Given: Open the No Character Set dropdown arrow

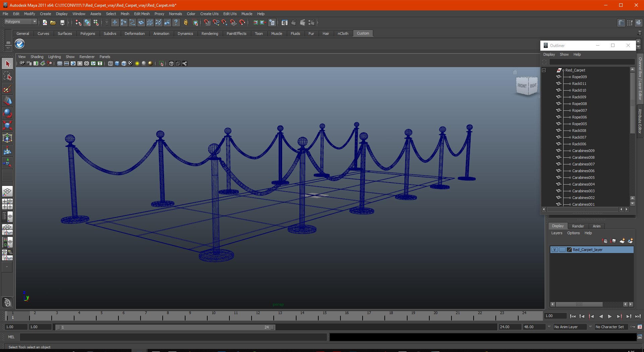Looking at the screenshot, I should (590, 327).
